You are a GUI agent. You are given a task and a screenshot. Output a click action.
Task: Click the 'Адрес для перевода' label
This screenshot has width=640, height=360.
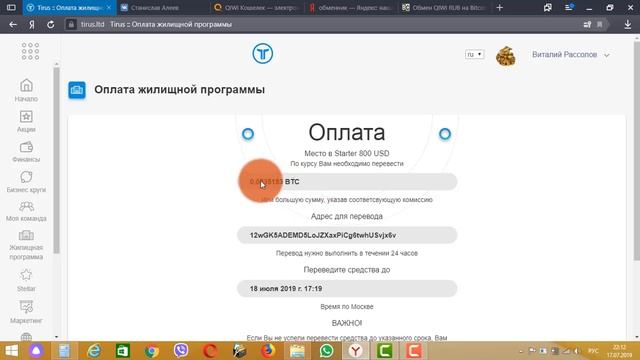(347, 216)
